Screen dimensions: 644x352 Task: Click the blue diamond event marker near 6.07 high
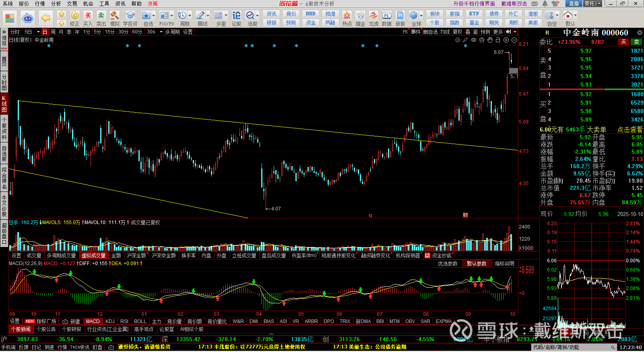(x=466, y=46)
